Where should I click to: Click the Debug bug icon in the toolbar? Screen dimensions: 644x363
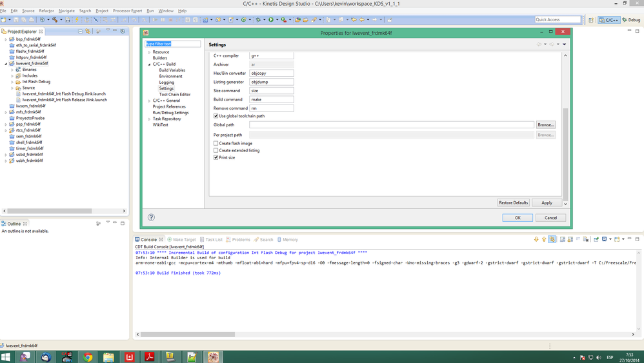(x=258, y=19)
